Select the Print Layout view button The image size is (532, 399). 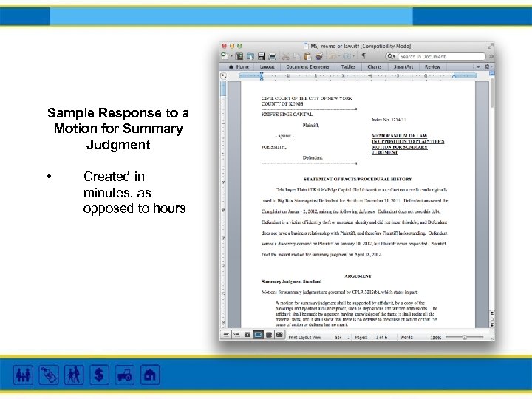[258, 335]
